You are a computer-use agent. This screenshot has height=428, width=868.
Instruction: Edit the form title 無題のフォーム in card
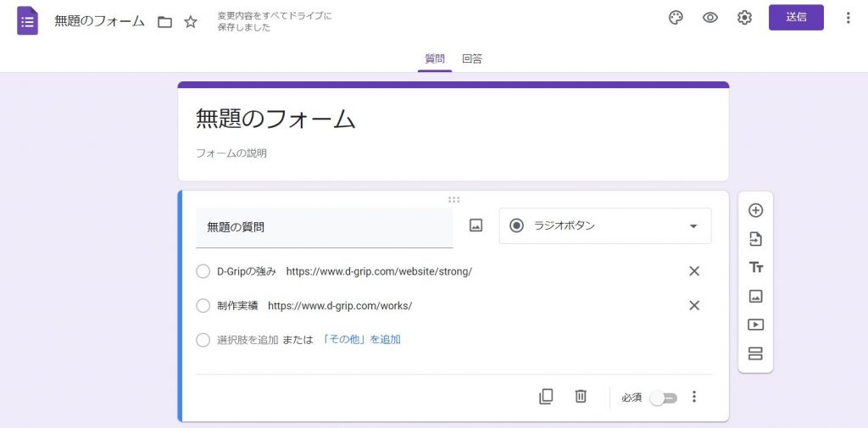[x=275, y=119]
